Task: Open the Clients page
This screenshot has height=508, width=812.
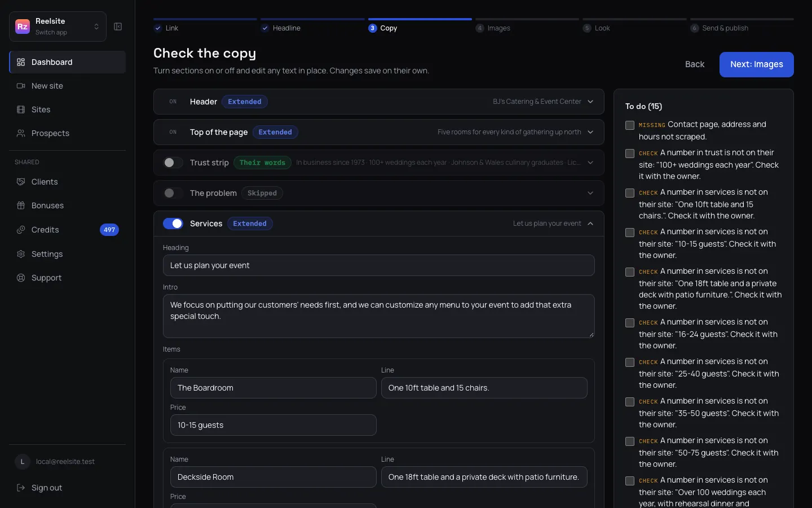Action: point(67,182)
